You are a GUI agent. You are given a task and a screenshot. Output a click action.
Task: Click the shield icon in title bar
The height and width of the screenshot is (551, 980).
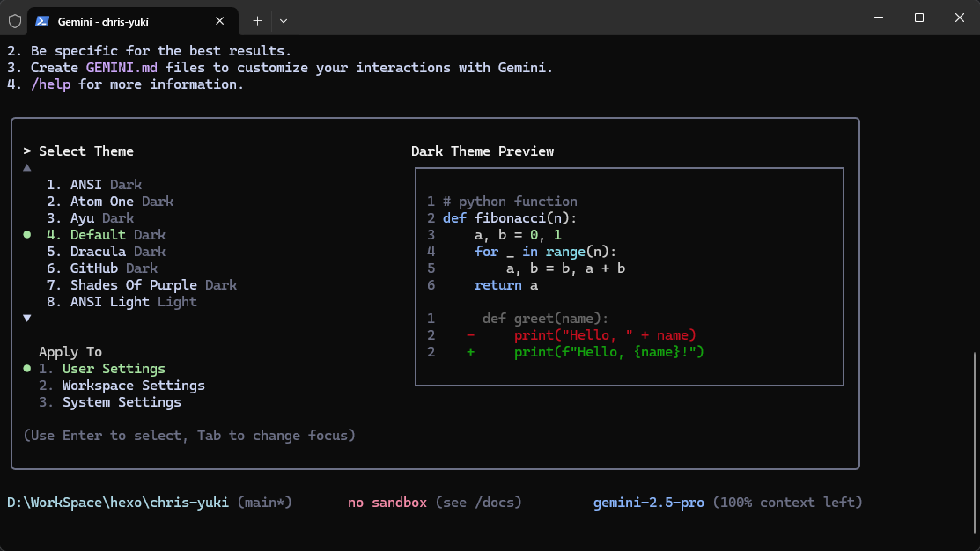coord(14,20)
